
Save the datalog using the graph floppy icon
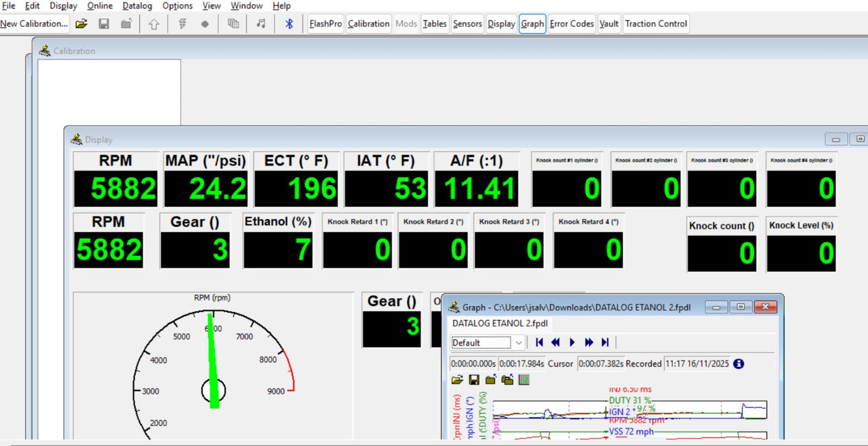click(474, 380)
